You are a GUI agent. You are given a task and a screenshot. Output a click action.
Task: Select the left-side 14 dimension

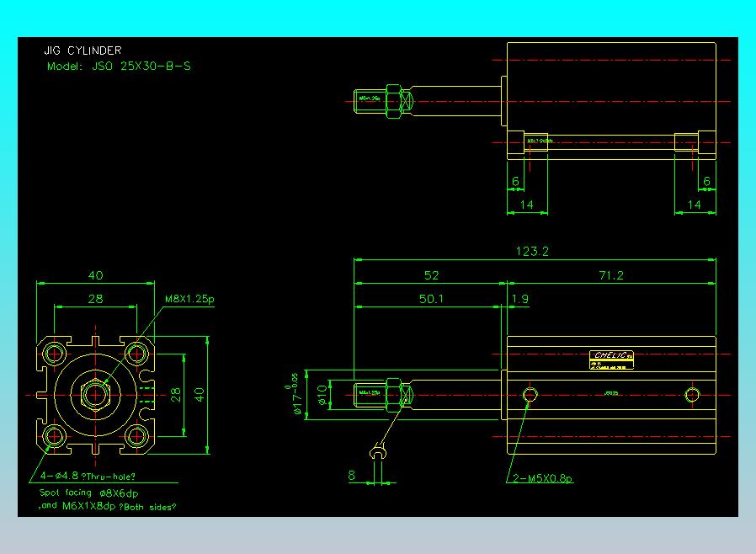tap(527, 205)
